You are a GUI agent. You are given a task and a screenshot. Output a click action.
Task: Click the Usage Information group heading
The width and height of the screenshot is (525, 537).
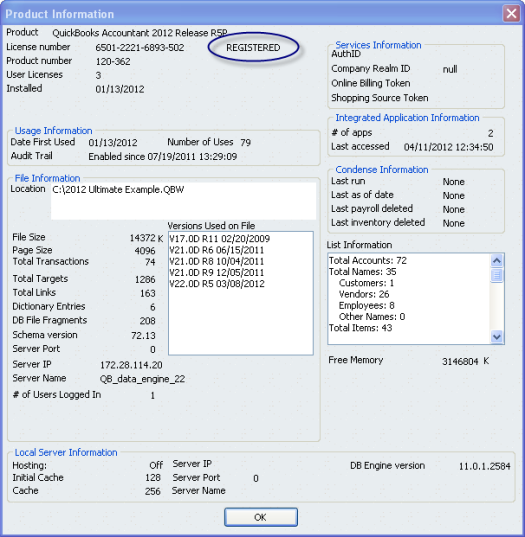point(53,130)
